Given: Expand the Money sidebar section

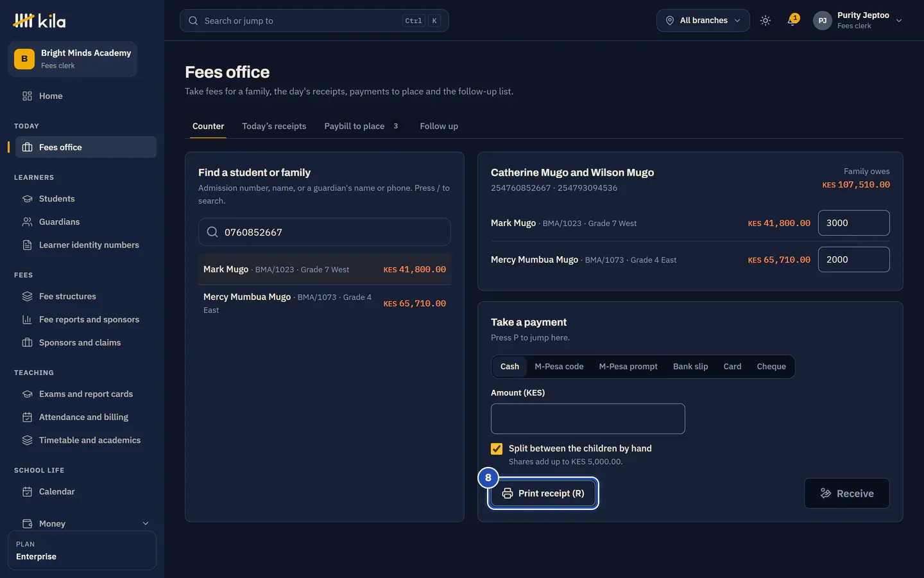Looking at the screenshot, I should pos(86,523).
